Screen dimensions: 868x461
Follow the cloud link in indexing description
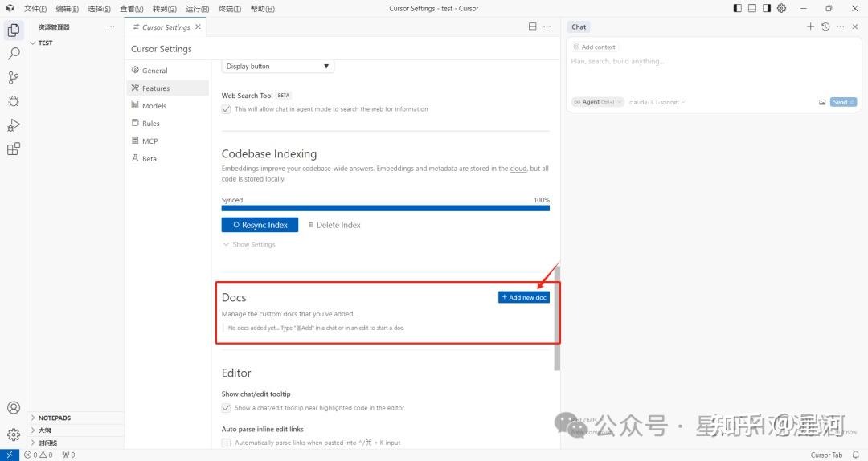click(x=518, y=168)
